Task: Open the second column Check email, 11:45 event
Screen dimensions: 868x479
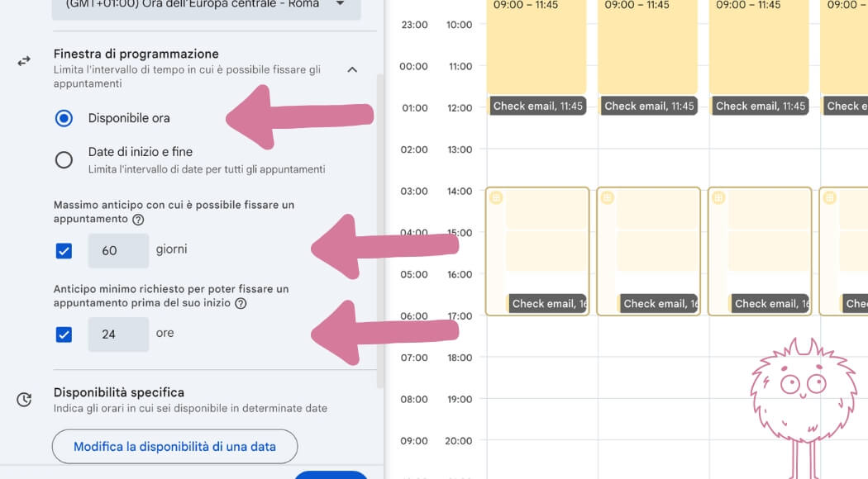Action: coord(649,106)
